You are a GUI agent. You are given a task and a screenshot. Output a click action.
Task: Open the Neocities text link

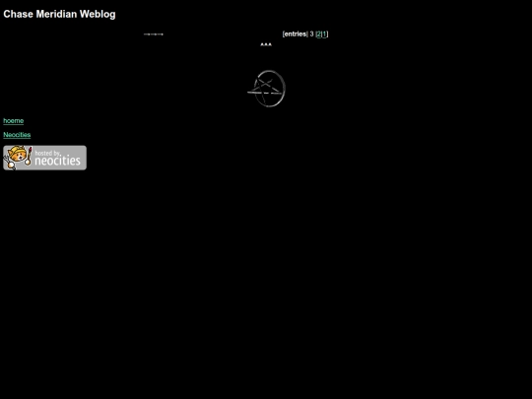pos(17,135)
